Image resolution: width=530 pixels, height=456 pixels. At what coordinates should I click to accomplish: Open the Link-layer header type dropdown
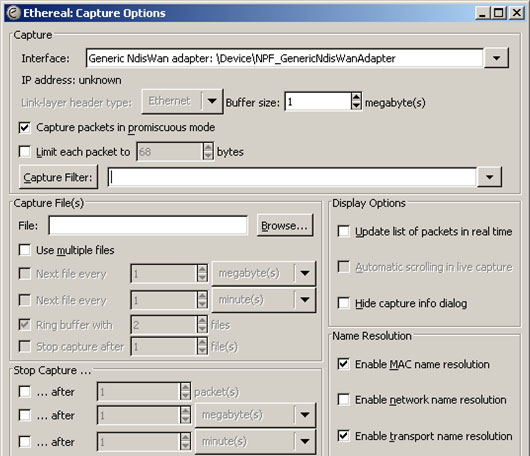[183, 101]
